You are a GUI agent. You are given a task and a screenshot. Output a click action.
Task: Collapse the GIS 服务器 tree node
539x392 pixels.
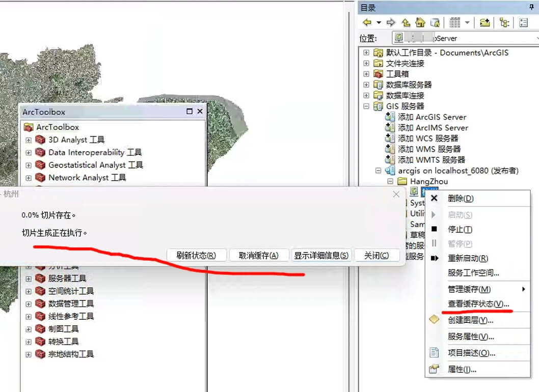pyautogui.click(x=366, y=106)
